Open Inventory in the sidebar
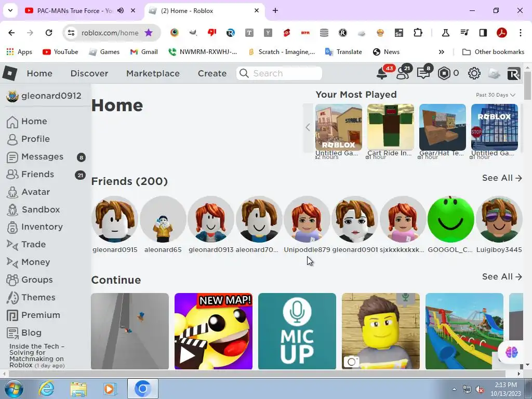The height and width of the screenshot is (399, 532). (42, 227)
